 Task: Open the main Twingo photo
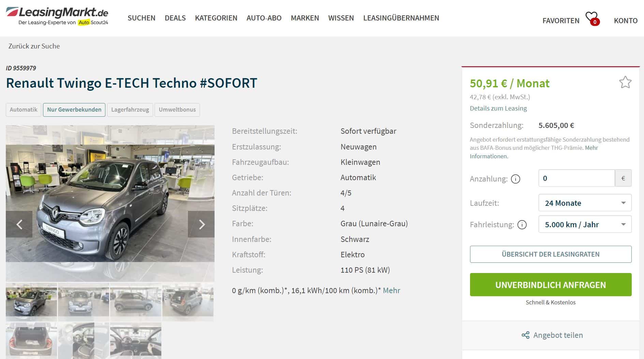pos(110,203)
